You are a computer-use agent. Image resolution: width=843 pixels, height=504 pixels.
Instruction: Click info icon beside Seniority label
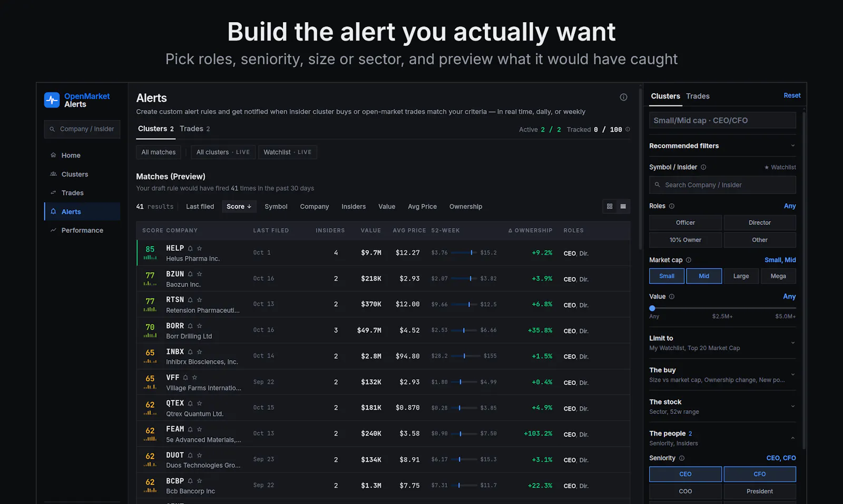point(682,458)
